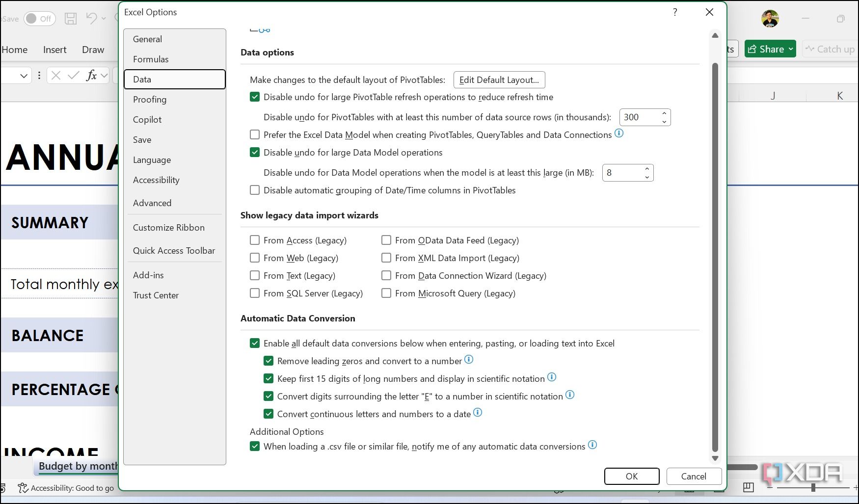
Task: Cancel the Excel Options dialog
Action: tap(694, 476)
